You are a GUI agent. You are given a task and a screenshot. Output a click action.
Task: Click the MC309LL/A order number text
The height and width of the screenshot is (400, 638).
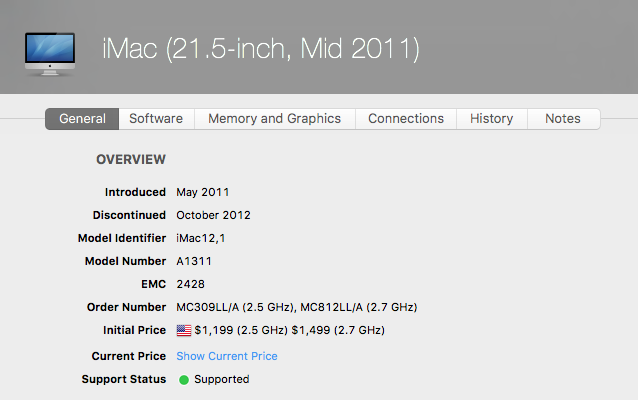212,307
